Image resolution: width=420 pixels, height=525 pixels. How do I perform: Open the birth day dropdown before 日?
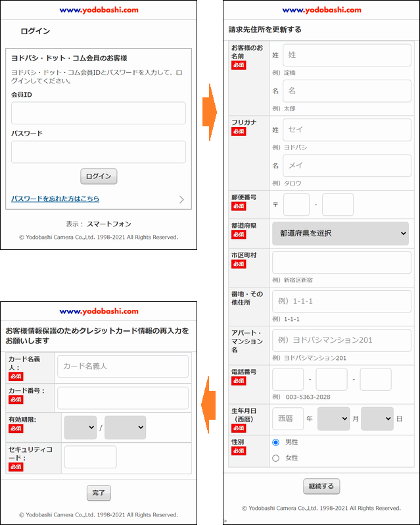(377, 418)
